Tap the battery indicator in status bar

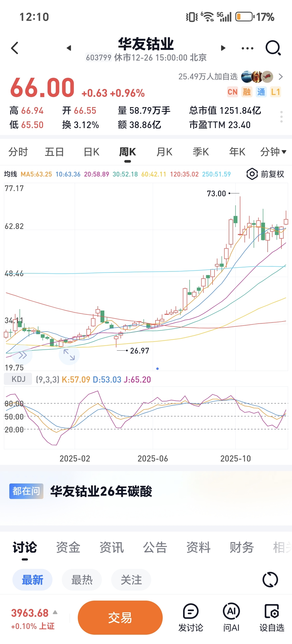(x=245, y=17)
